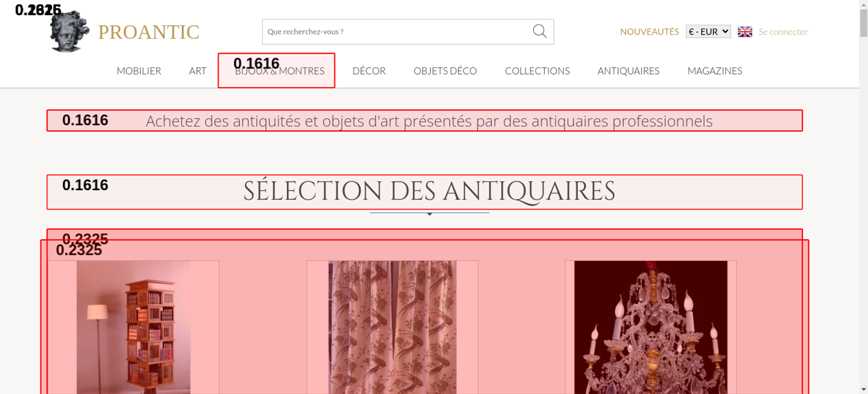Image resolution: width=868 pixels, height=394 pixels.
Task: Browse the ANTIQUAIRES section
Action: 628,71
